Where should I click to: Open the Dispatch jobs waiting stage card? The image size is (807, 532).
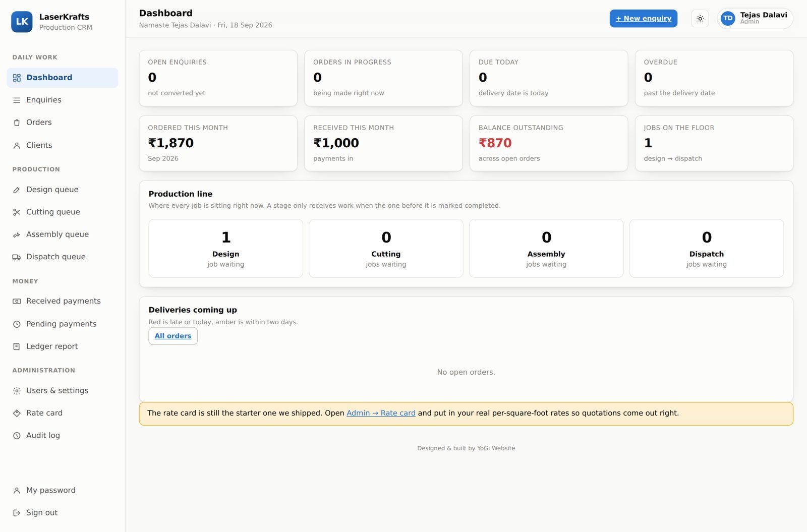[707, 248]
